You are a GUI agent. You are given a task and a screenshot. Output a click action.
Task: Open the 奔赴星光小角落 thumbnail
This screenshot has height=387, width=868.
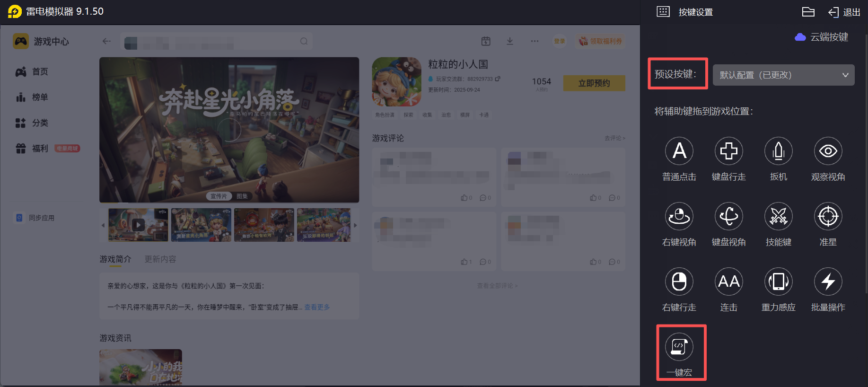tap(202, 225)
